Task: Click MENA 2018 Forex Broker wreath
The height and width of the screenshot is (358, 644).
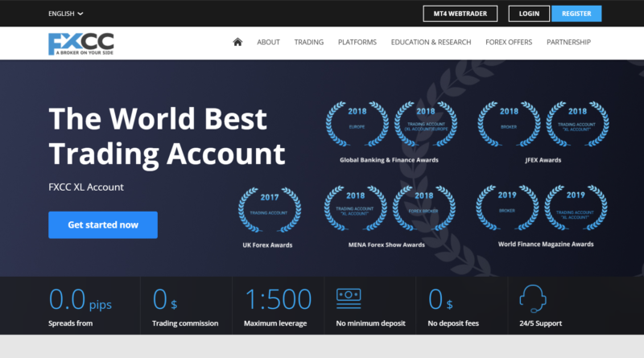Action: click(x=424, y=208)
